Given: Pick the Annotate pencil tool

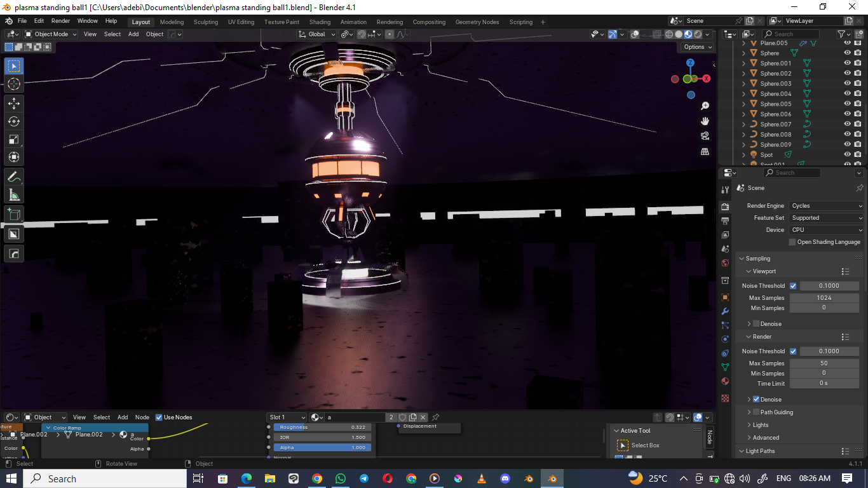Looking at the screenshot, I should pos(14,177).
